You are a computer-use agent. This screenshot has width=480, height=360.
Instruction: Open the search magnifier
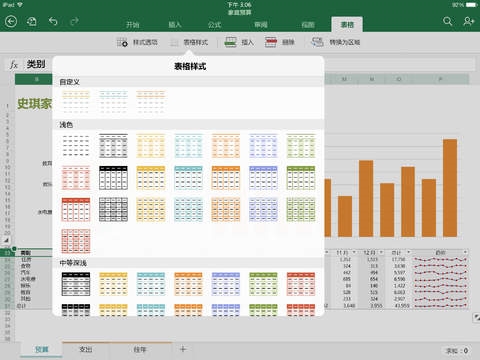(448, 22)
